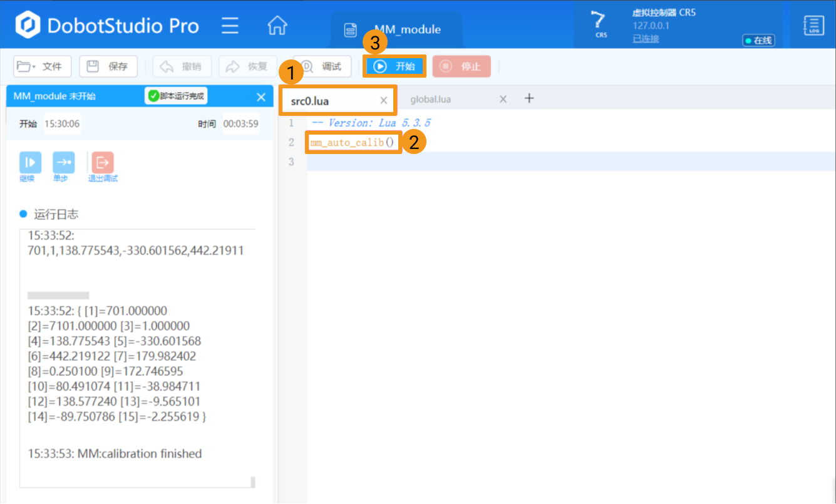Click the redo arrow icon
Image resolution: width=836 pixels, height=504 pixels.
(x=232, y=66)
